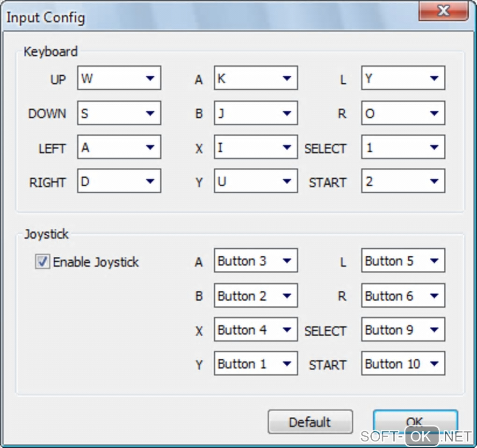This screenshot has width=477, height=448.
Task: Expand the keyboard START key dropdown
Action: pyautogui.click(x=403, y=181)
